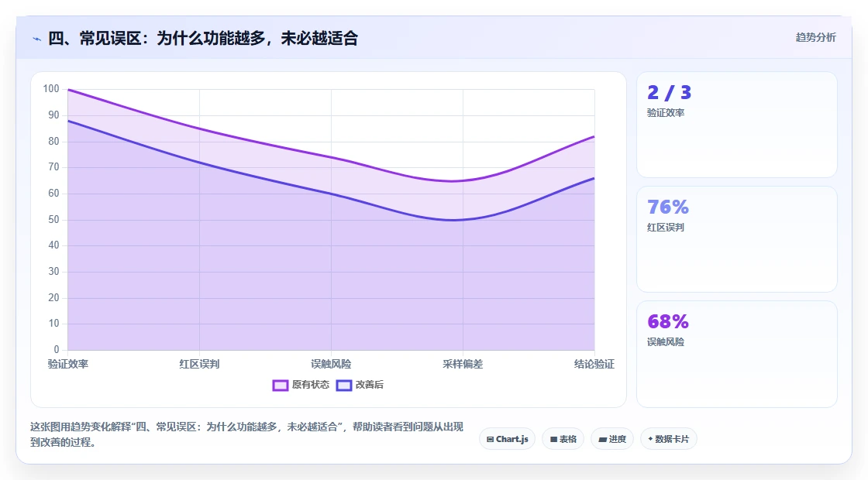Click the sparkle icon in 数据卡片 tag
The image size is (868, 480).
[650, 439]
